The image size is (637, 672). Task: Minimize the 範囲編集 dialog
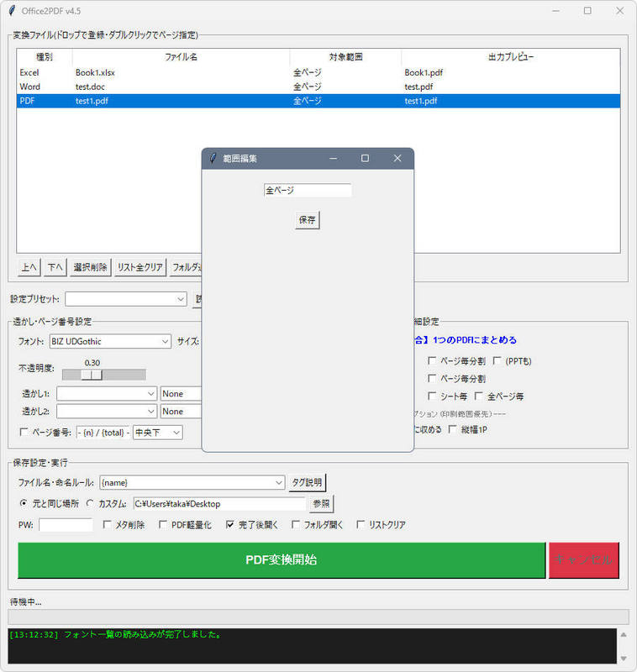[333, 158]
